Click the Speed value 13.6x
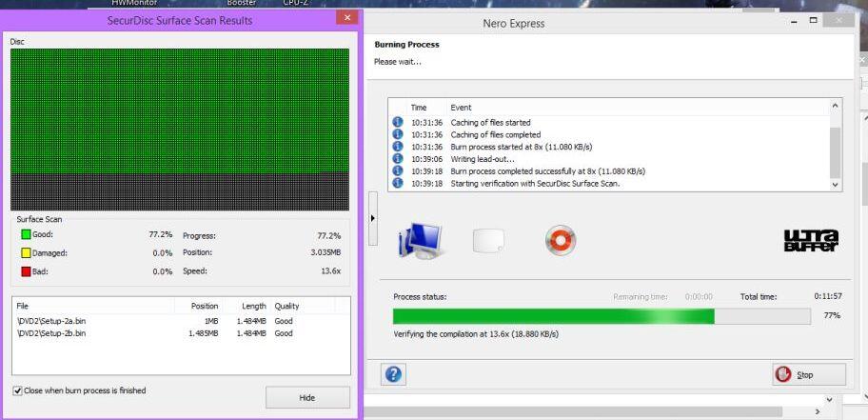 (x=332, y=270)
